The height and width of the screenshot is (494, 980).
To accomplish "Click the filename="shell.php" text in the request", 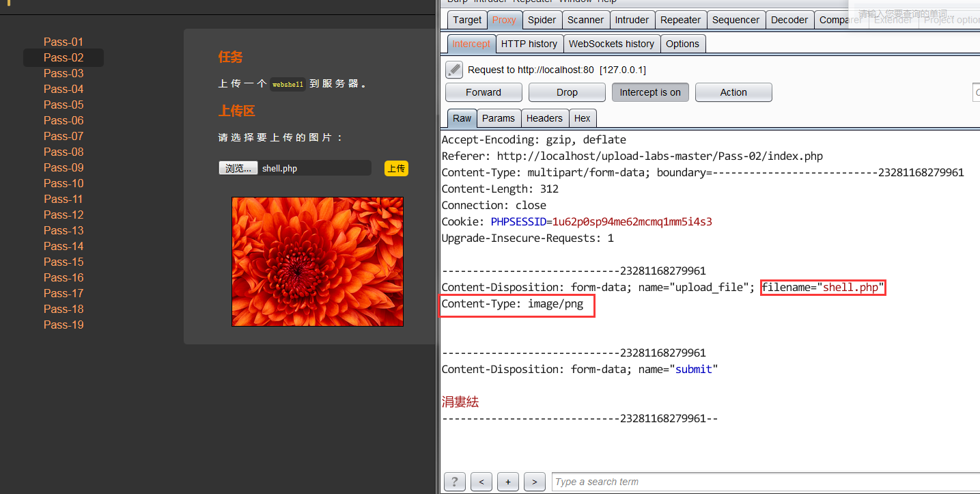I will point(823,288).
